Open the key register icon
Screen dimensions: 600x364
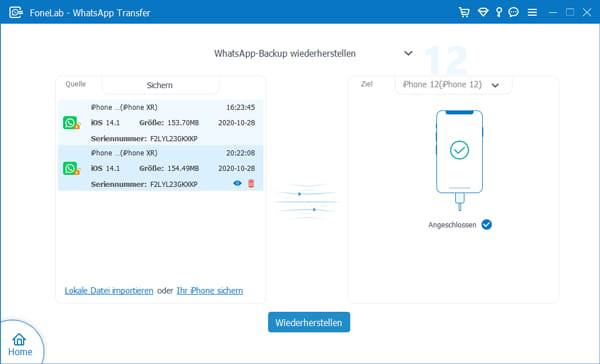click(x=499, y=12)
